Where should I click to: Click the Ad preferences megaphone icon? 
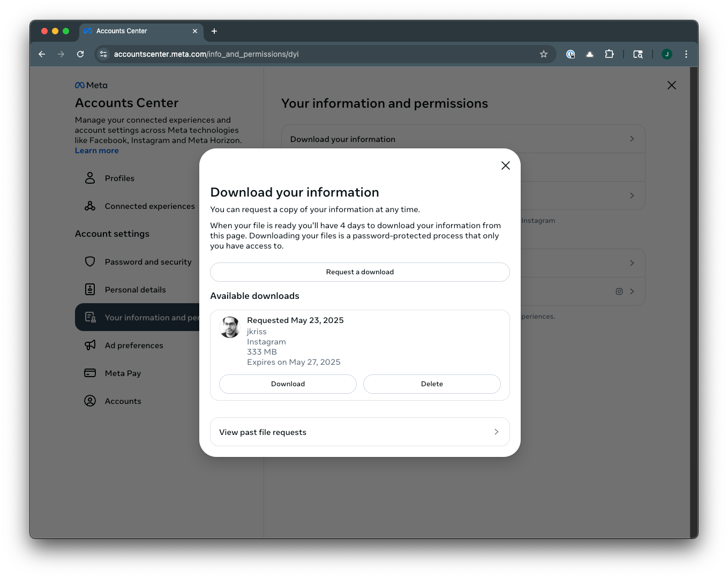click(x=90, y=345)
